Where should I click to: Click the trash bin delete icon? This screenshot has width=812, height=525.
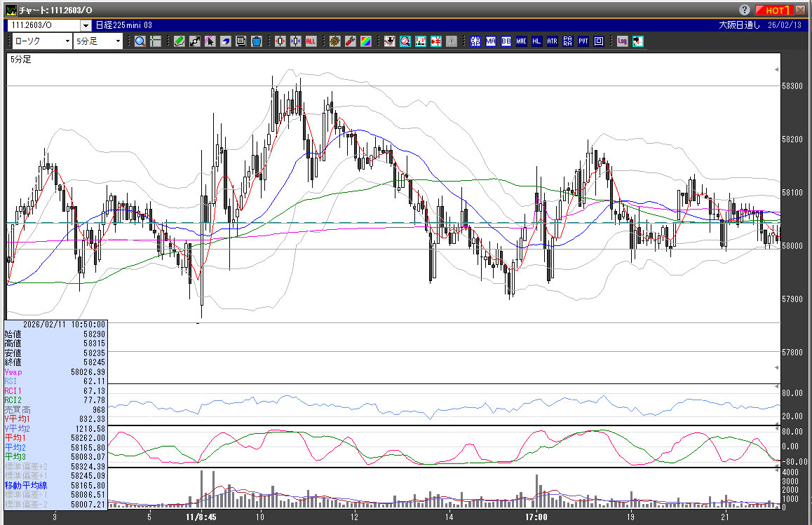tap(257, 41)
